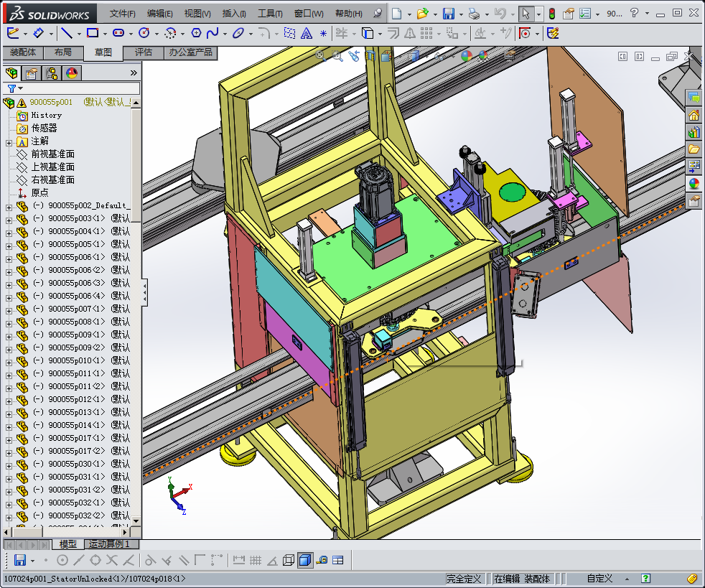
Task: Click the tag icon in status bar
Action: [x=693, y=579]
